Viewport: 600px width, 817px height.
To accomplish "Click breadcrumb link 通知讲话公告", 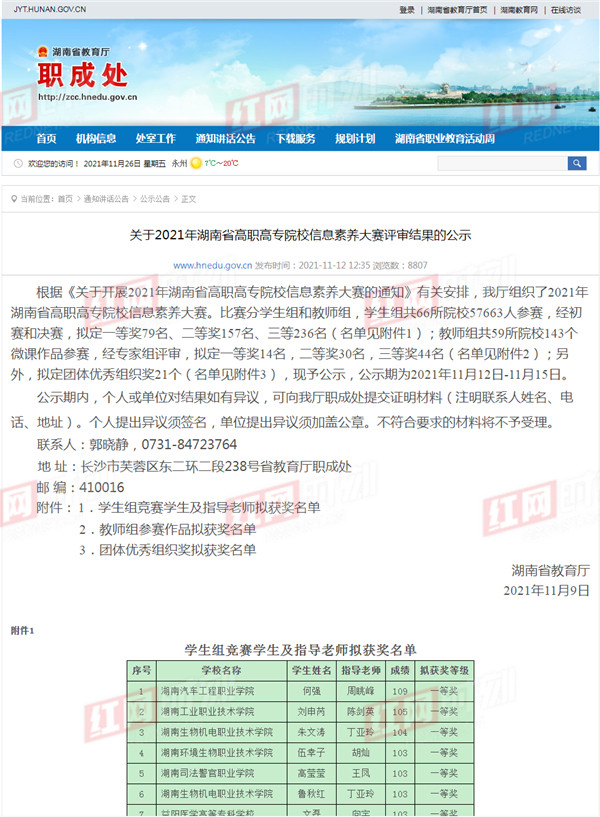I will point(106,199).
